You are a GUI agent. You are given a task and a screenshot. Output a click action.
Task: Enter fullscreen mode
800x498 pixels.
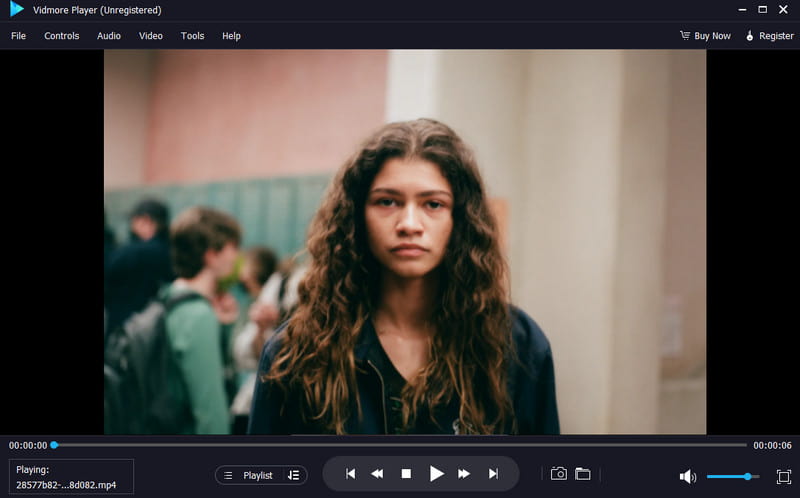point(783,476)
